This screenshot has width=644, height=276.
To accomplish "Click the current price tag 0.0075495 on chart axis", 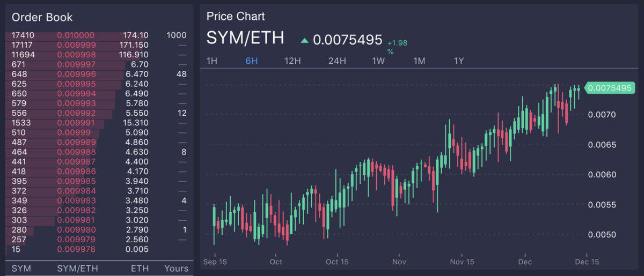I will click(610, 88).
